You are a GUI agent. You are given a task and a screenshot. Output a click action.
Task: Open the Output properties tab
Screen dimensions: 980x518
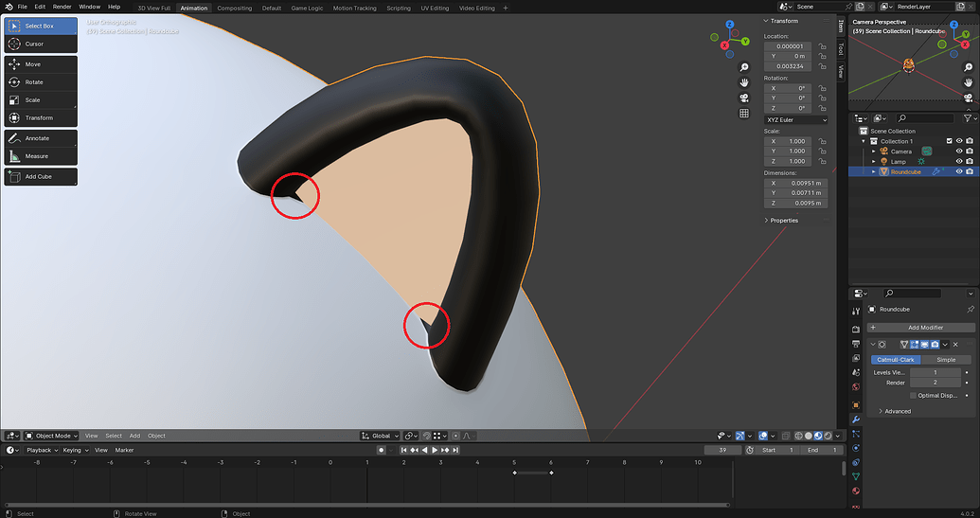point(856,344)
